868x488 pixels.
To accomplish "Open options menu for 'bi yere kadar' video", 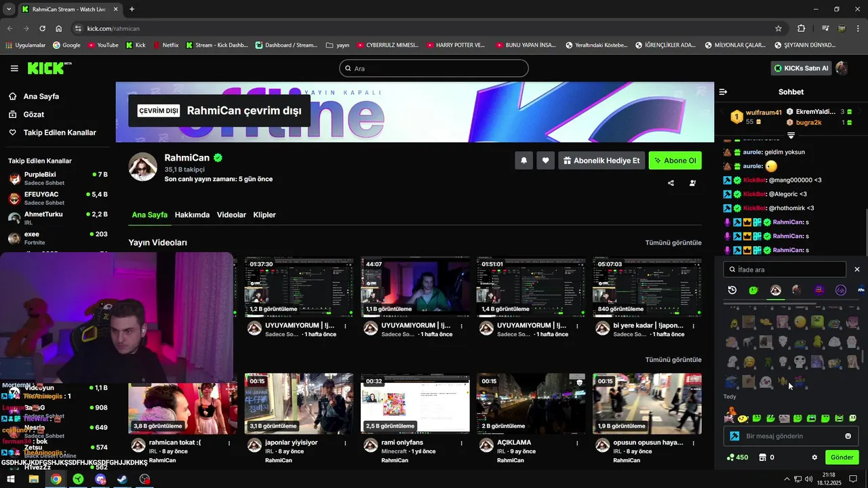I will 693,326.
